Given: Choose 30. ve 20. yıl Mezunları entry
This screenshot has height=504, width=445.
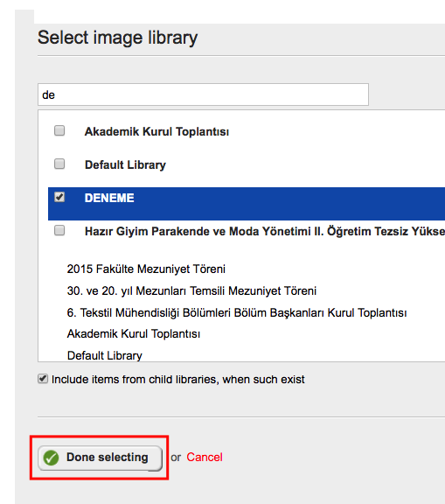Looking at the screenshot, I should click(191, 290).
